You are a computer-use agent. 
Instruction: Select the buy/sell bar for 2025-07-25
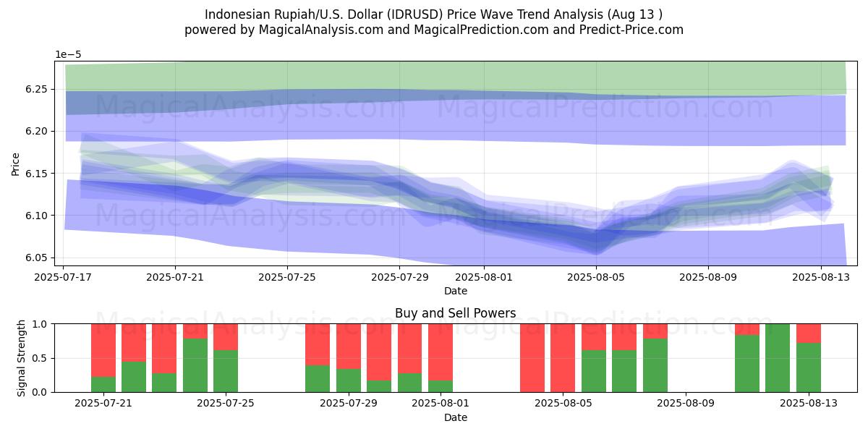coord(226,358)
